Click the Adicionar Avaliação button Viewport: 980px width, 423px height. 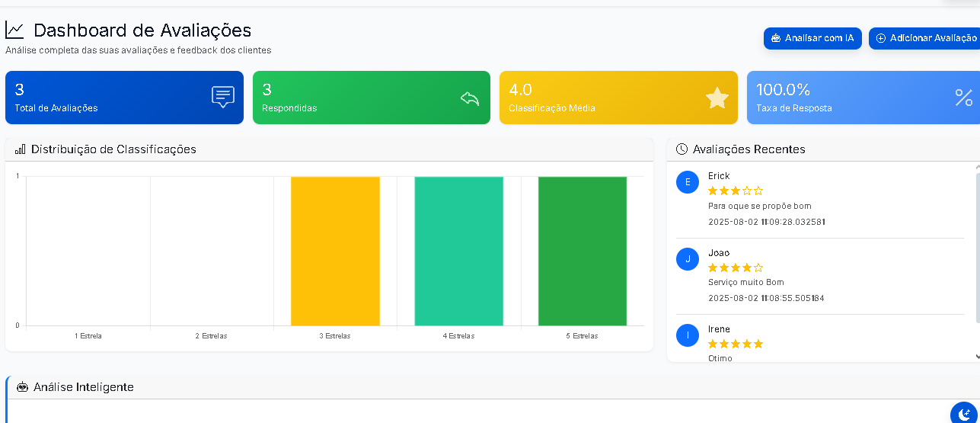point(924,38)
